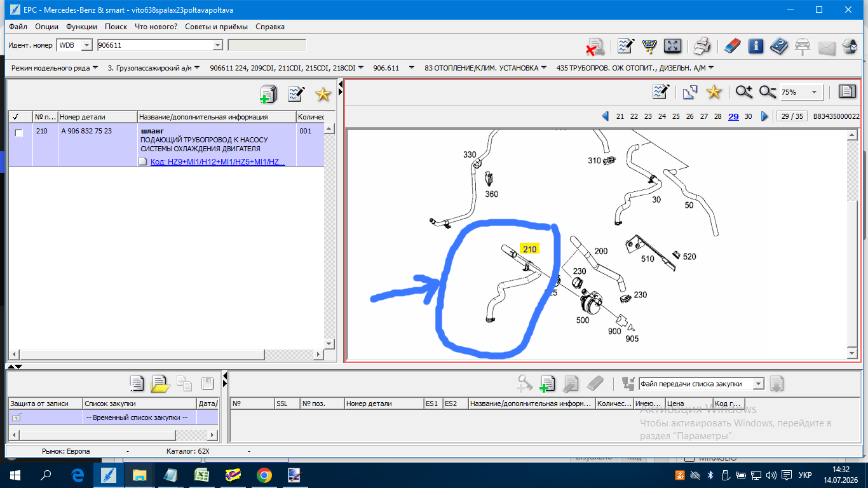Click the favorites star above the diagram
Screen dimensions: 868x488
coord(714,92)
